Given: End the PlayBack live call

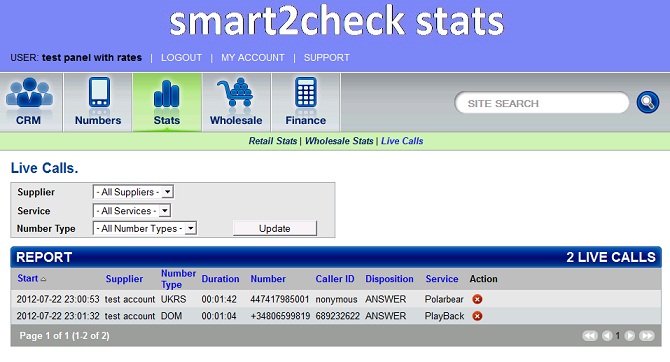Looking at the screenshot, I should [x=477, y=316].
